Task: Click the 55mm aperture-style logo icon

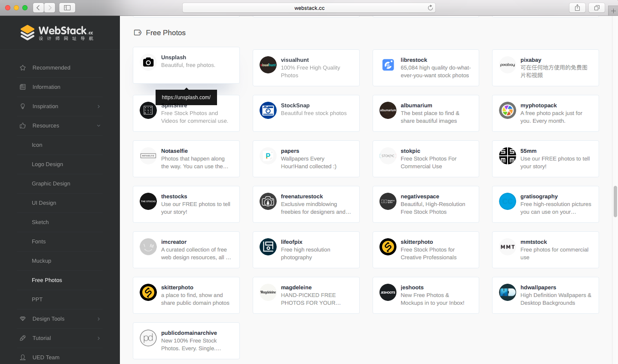Action: (x=507, y=156)
